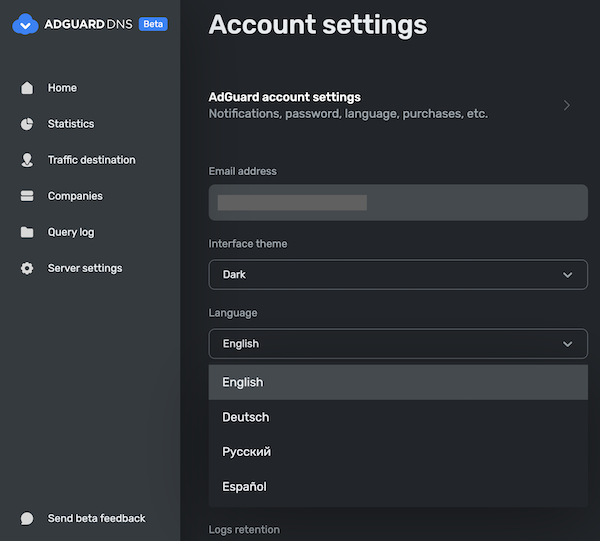Click Send beta feedback link
Image resolution: width=600 pixels, height=541 pixels.
(x=96, y=518)
